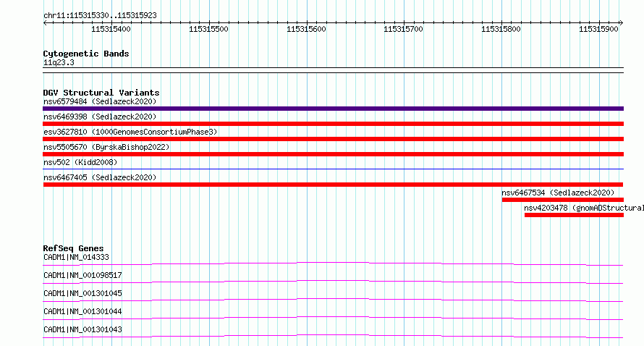The image size is (644, 346).
Task: Click the red bar under nsv6469398
Action: (x=333, y=124)
